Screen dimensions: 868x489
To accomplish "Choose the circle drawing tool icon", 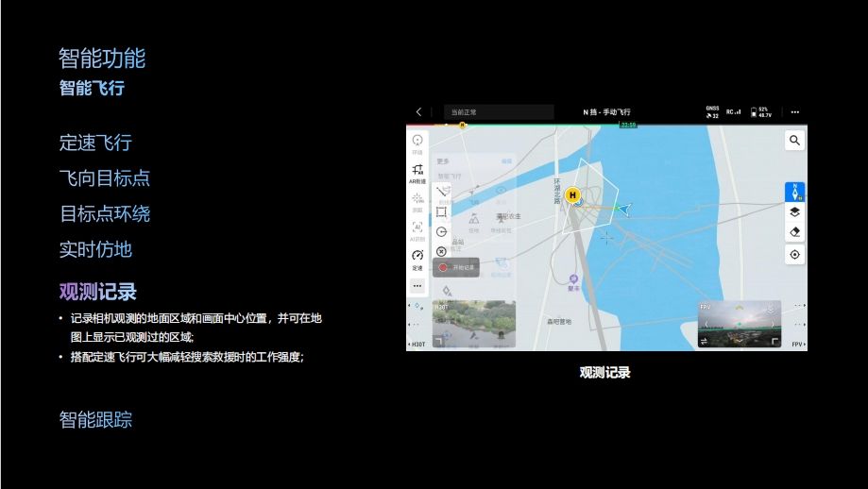I will (441, 232).
